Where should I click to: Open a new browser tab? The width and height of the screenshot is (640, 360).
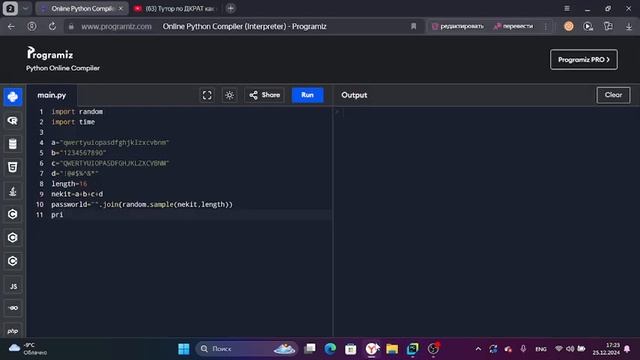coord(231,8)
